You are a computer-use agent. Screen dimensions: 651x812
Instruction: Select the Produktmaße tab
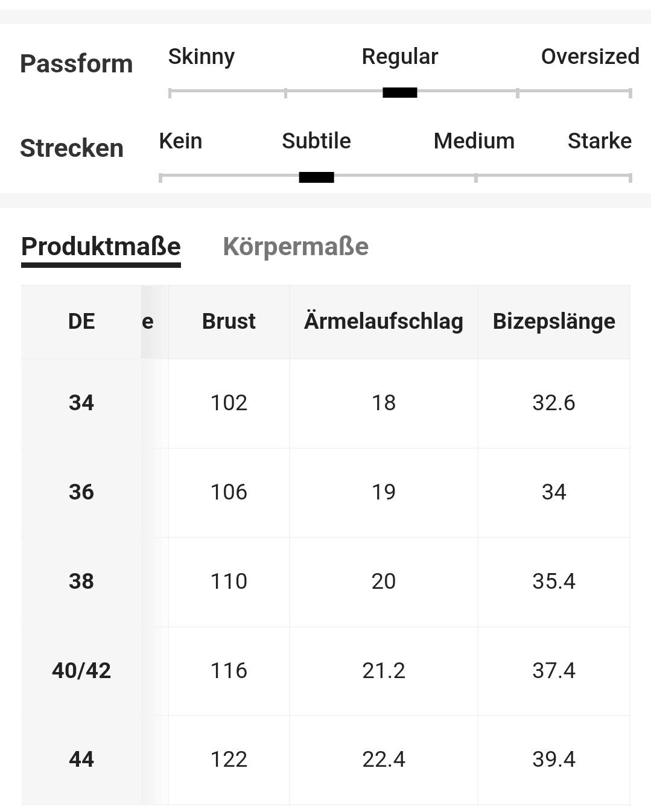101,246
